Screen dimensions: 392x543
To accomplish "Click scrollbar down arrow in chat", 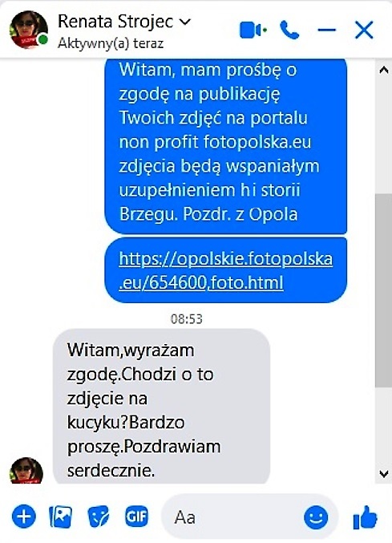I will click(x=383, y=473).
